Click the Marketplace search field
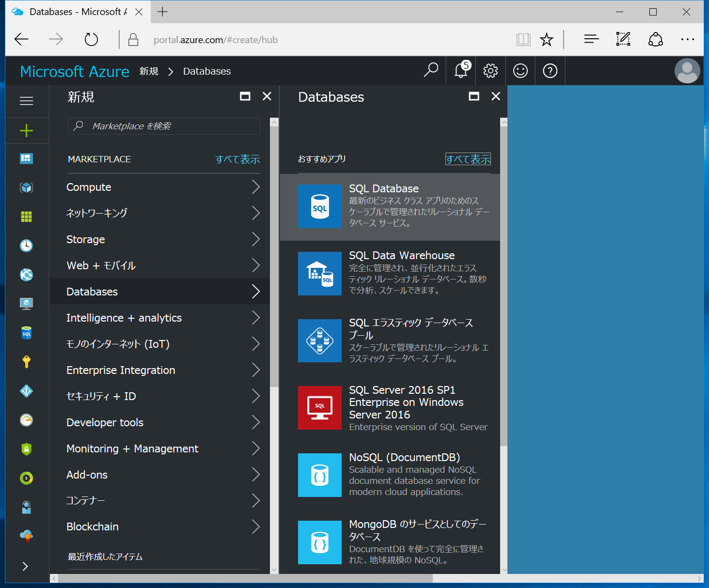709x588 pixels. coord(164,126)
